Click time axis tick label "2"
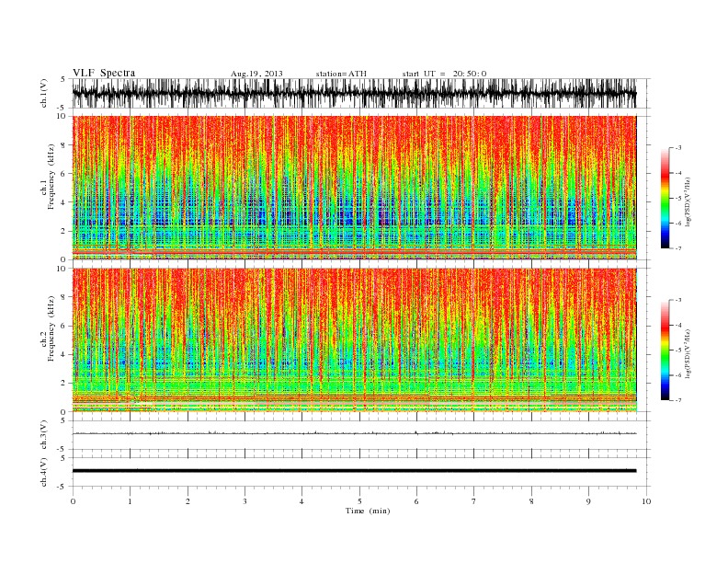728x563 pixels. 188,501
